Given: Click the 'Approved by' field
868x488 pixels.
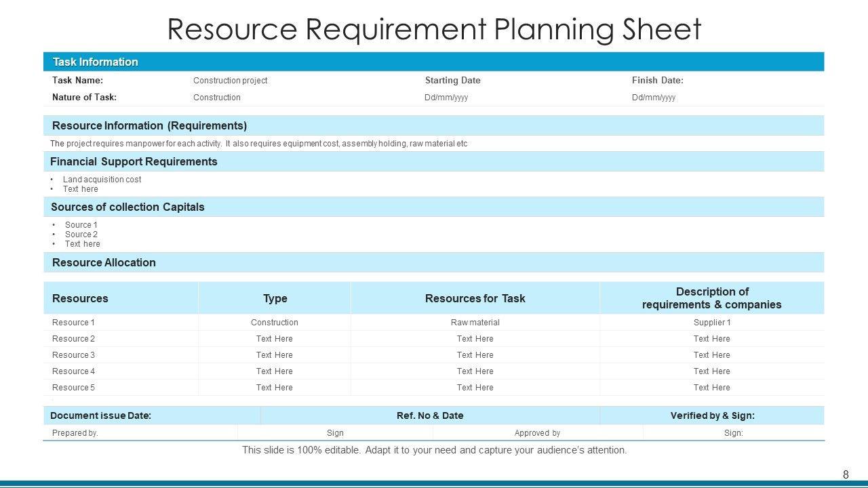Looking at the screenshot, I should [537, 433].
